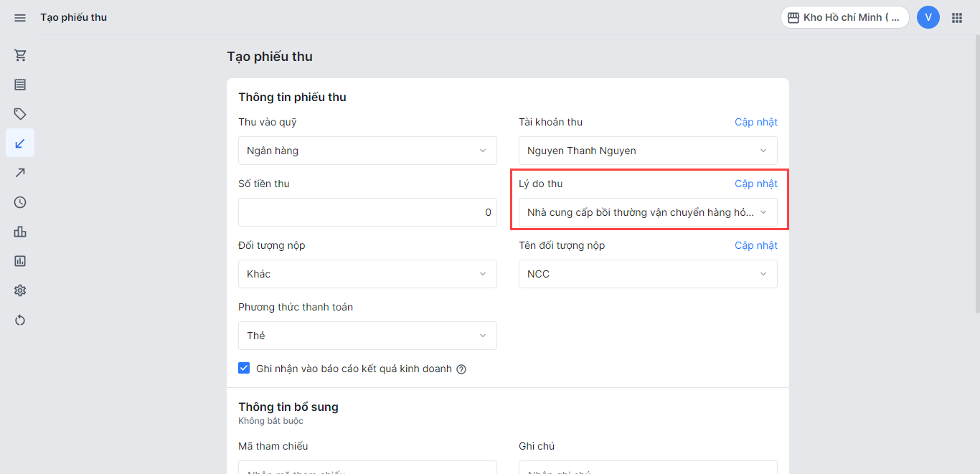The height and width of the screenshot is (474, 980).
Task: Expand the Lý do thu dropdown
Action: click(x=647, y=212)
